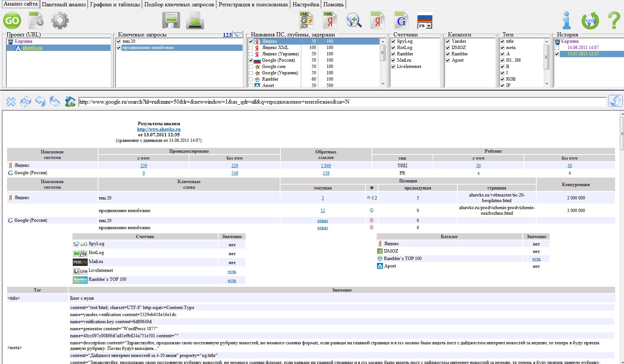Open the http://www.ahawks.ru report link
This screenshot has width=624, height=364.
[159, 129]
